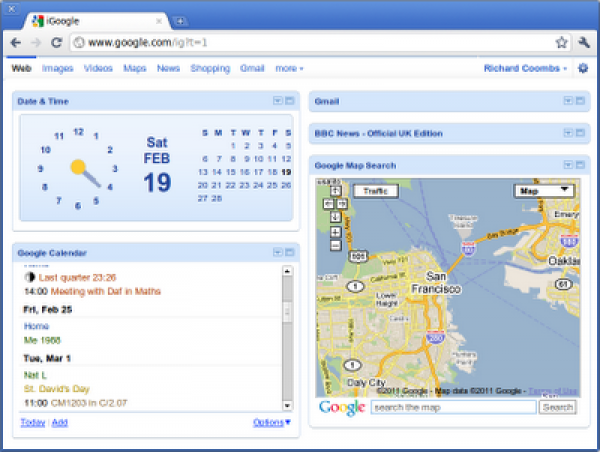600x452 pixels.
Task: Open the Google Map Search gadget menu arrow
Action: pos(568,165)
